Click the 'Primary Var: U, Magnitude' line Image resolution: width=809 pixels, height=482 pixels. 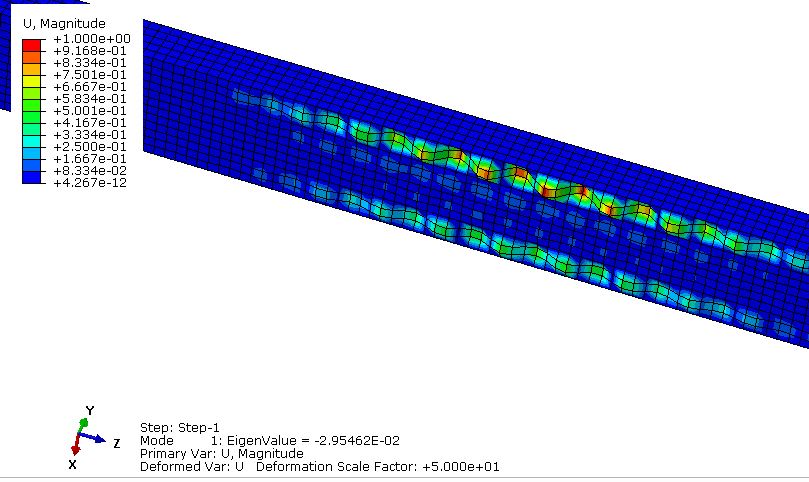point(222,454)
